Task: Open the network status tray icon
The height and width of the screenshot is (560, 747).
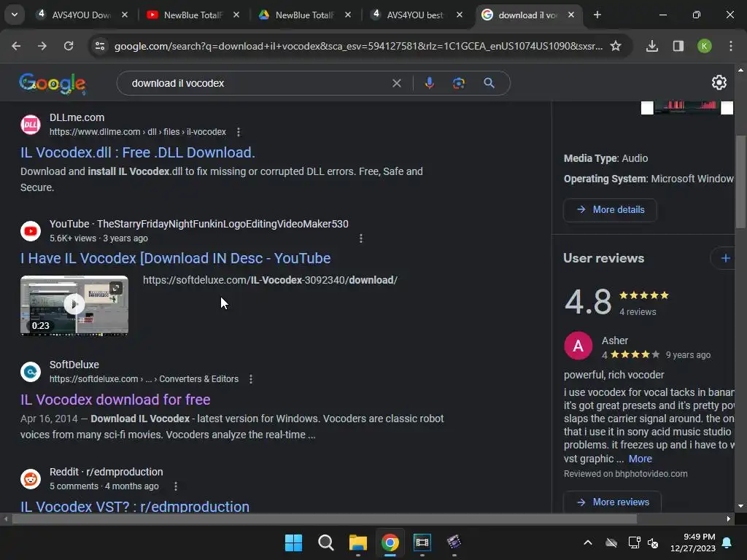Action: tap(634, 542)
